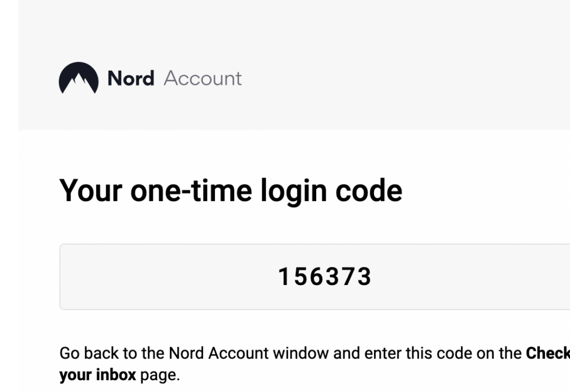Click the word page after your inbox
Screen dimensions: 570x392
tap(160, 375)
